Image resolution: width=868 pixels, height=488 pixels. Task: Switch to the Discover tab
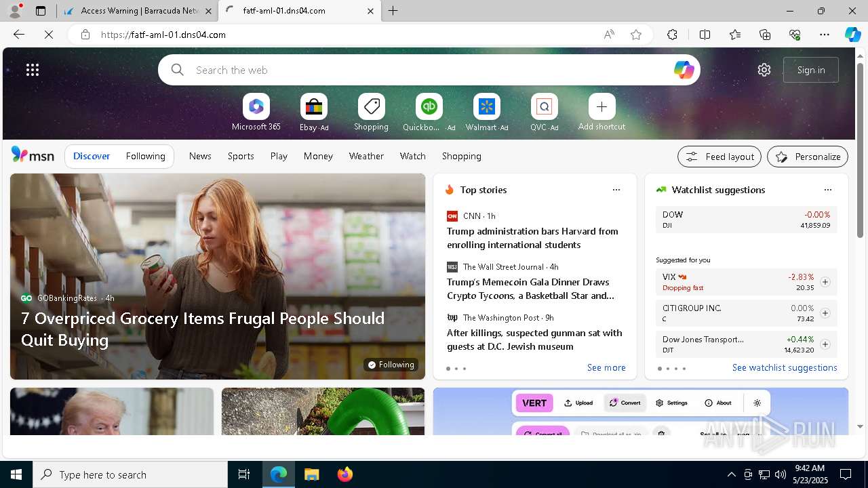pyautogui.click(x=92, y=156)
